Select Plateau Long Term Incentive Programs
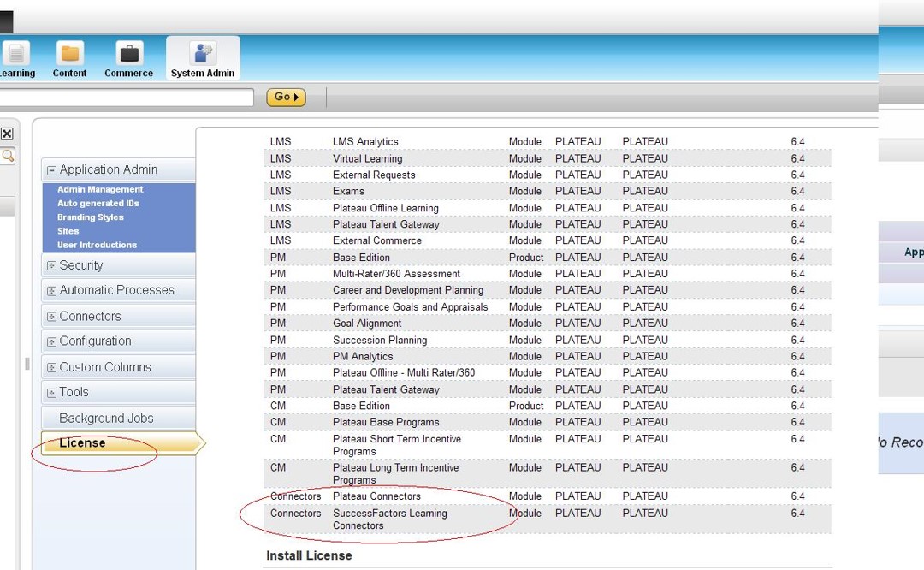 point(396,473)
